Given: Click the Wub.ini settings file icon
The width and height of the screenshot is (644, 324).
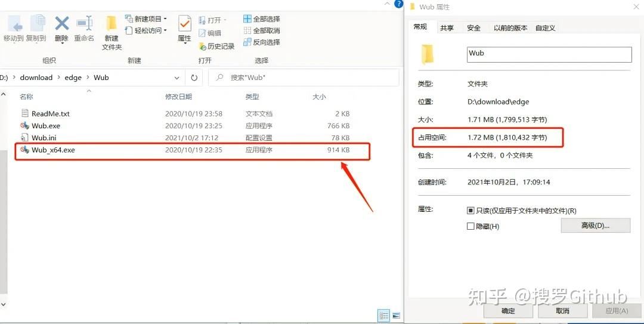Looking at the screenshot, I should (24, 137).
